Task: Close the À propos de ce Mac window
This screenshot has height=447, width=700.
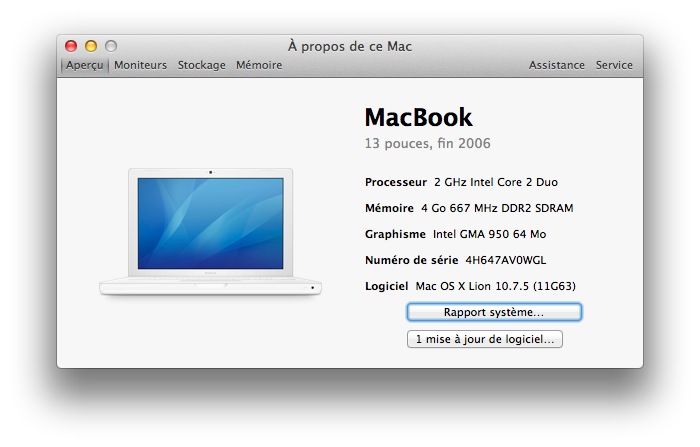Action: point(71,46)
